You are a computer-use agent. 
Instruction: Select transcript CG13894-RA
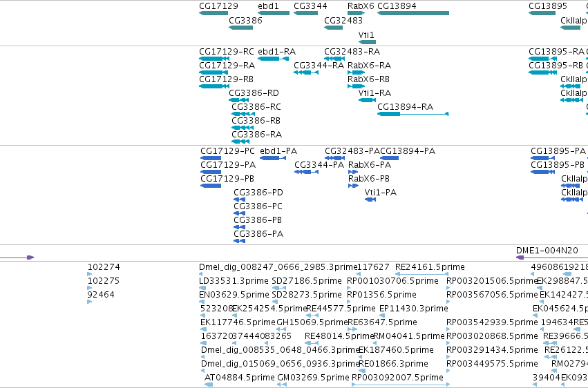tap(413, 114)
